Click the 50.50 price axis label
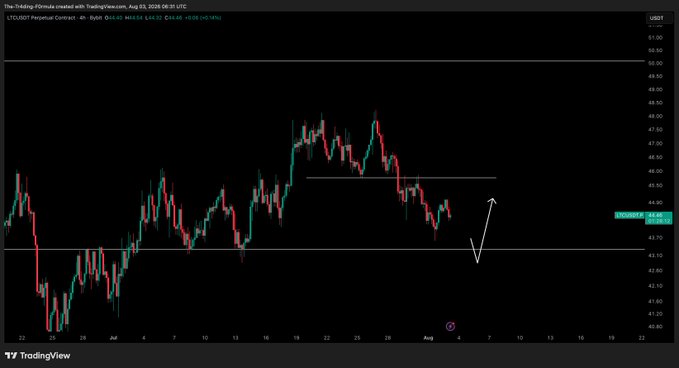This screenshot has width=679, height=368. (x=655, y=50)
